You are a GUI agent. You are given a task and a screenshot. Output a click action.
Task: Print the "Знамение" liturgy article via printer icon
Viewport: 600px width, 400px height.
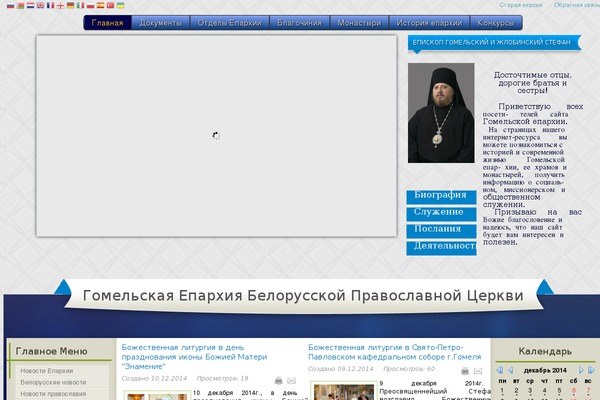pyautogui.click(x=279, y=380)
